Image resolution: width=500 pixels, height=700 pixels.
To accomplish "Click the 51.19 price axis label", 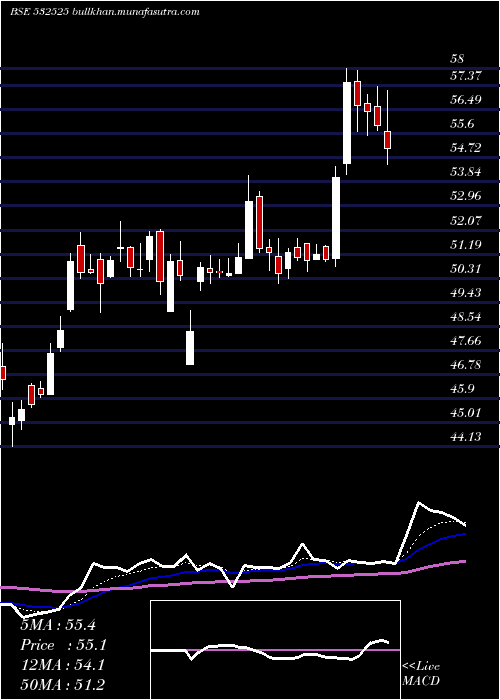I will (x=466, y=245).
